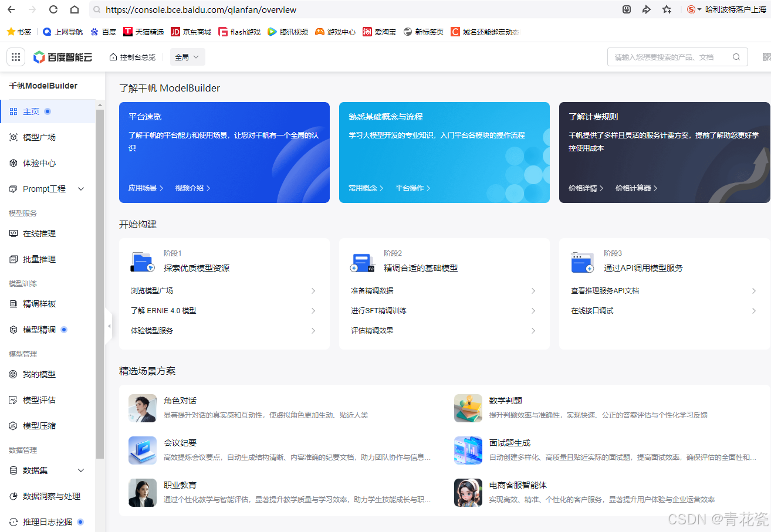This screenshot has width=771, height=532.
Task: Open 模型广场 in sidebar
Action: coord(48,137)
